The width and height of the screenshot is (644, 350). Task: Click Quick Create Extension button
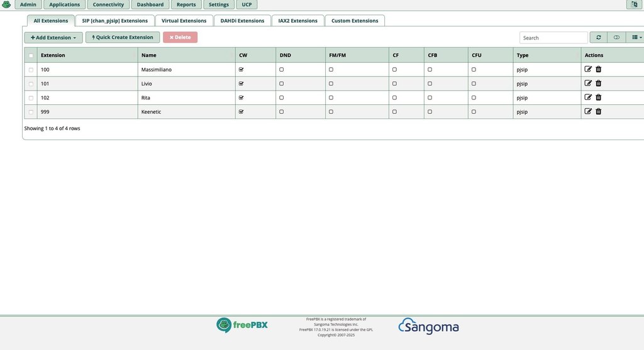click(x=123, y=37)
